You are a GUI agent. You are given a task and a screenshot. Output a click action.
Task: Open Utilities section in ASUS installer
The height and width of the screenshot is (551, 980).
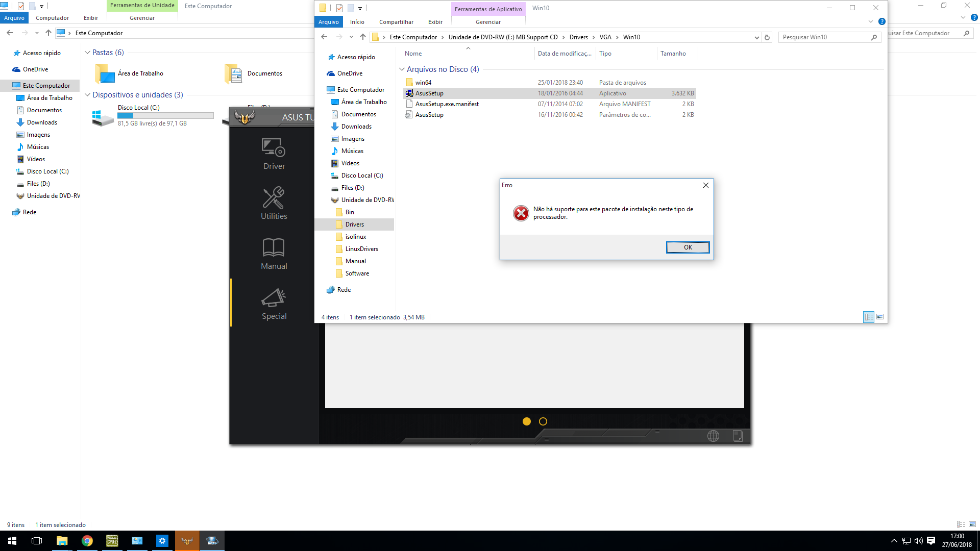tap(274, 204)
